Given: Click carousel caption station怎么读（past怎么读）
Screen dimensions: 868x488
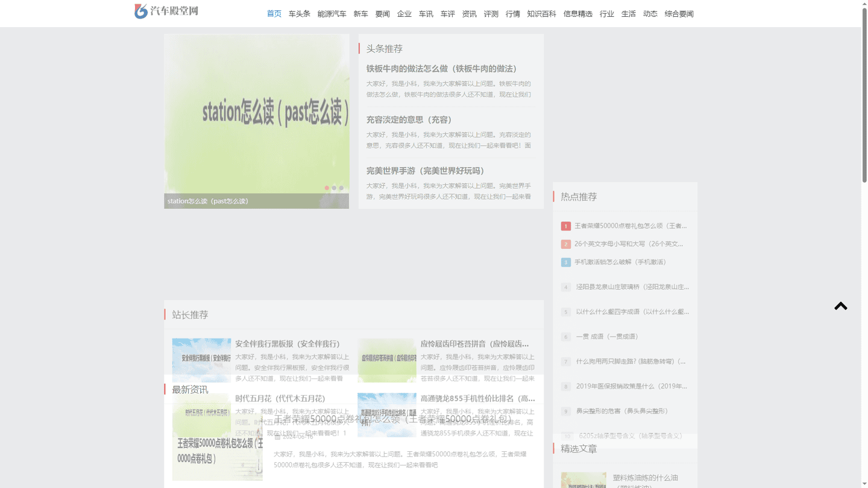Looking at the screenshot, I should click(x=208, y=201).
